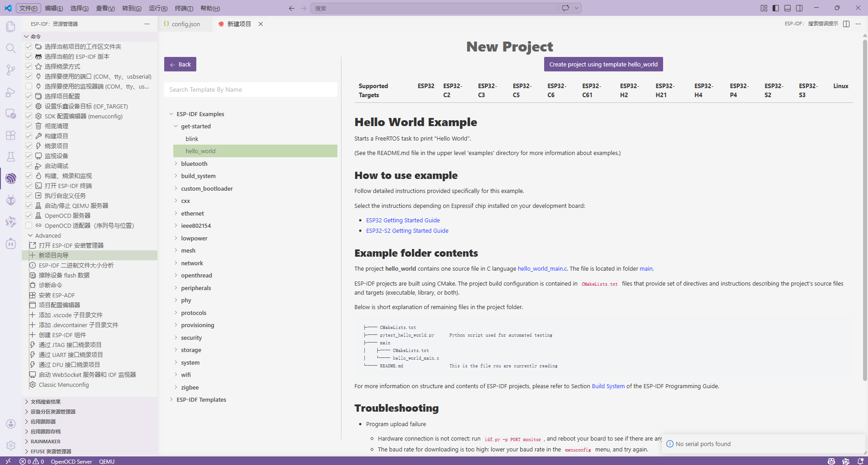Viewport: 868px width, 465px height.
Task: Open the Manage settings gear icon
Action: [11, 446]
